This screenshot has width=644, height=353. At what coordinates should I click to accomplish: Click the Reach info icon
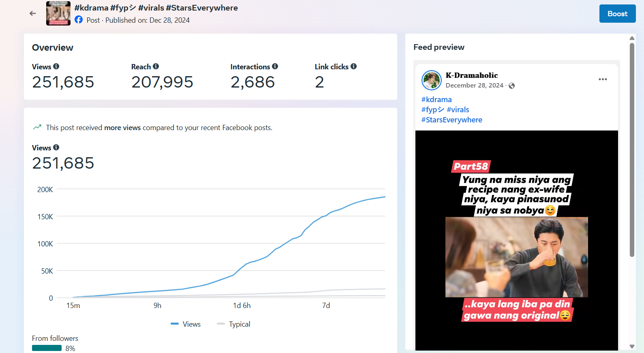[156, 66]
